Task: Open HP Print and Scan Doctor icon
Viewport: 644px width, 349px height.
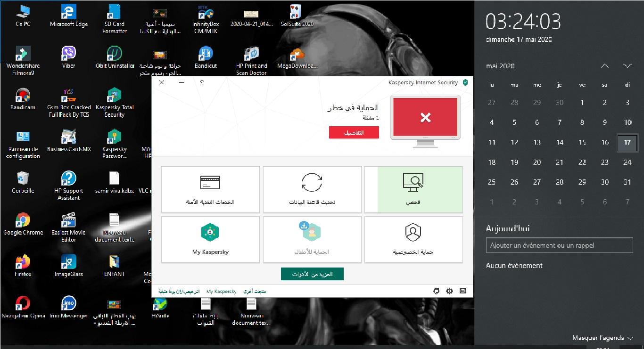Action: click(252, 61)
